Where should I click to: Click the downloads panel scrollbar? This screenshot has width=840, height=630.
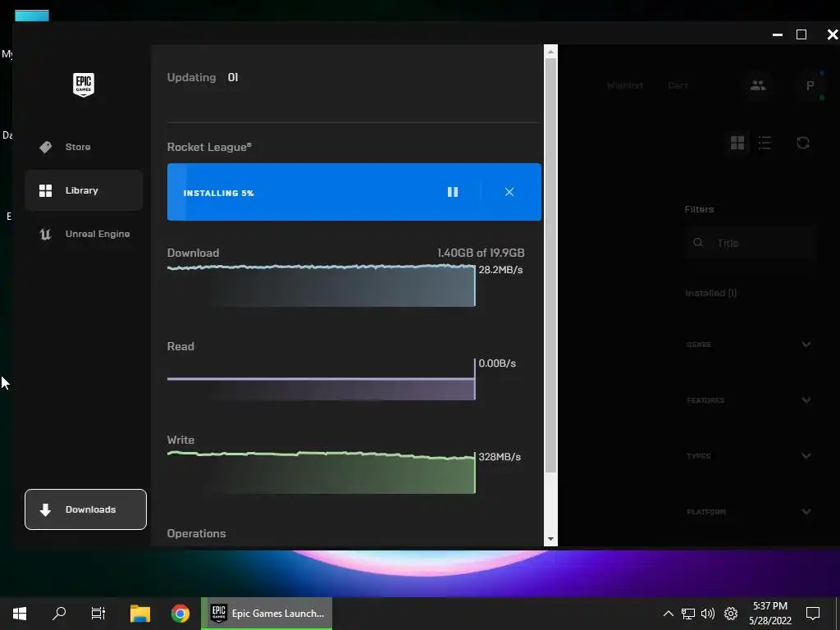[550, 265]
